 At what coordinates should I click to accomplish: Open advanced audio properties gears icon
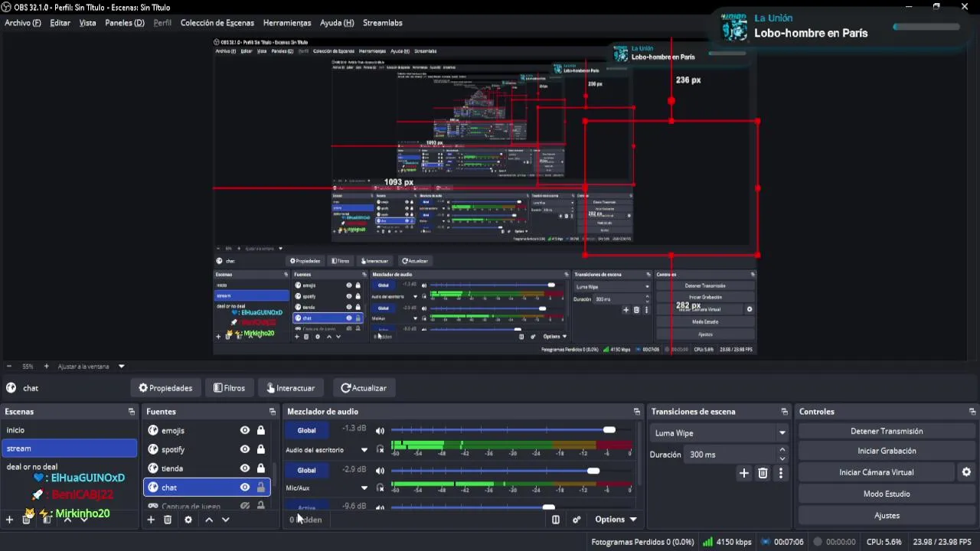tap(577, 520)
